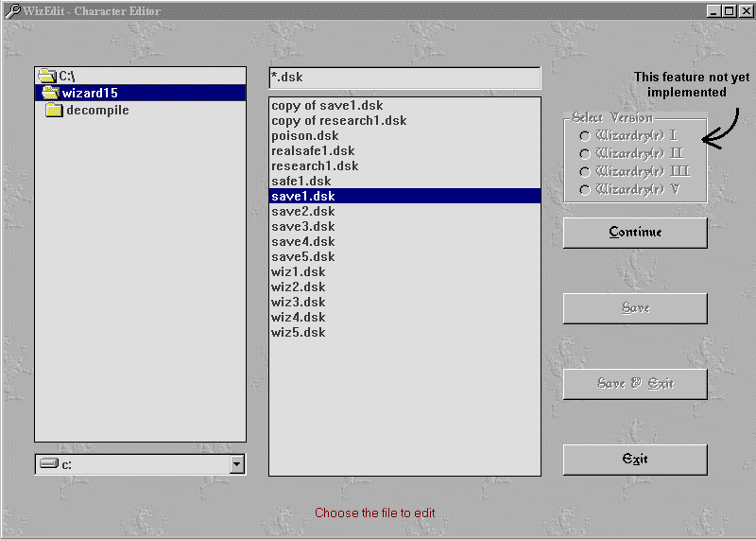The width and height of the screenshot is (756, 539).
Task: Select file save2.dsk
Action: (405, 211)
